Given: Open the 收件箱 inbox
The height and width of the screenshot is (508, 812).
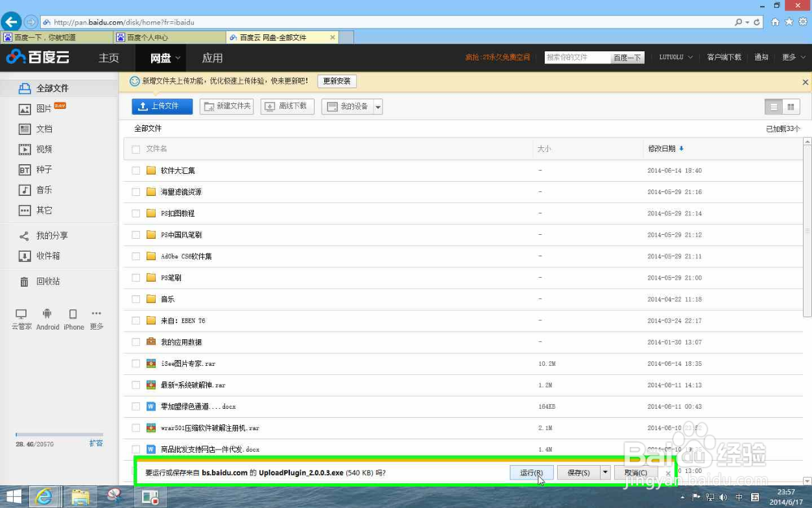Looking at the screenshot, I should click(x=39, y=256).
